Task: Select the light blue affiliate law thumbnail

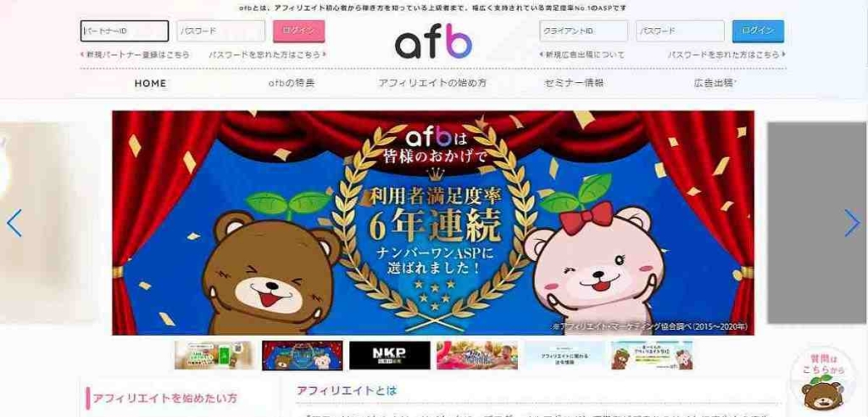Action: [565, 355]
